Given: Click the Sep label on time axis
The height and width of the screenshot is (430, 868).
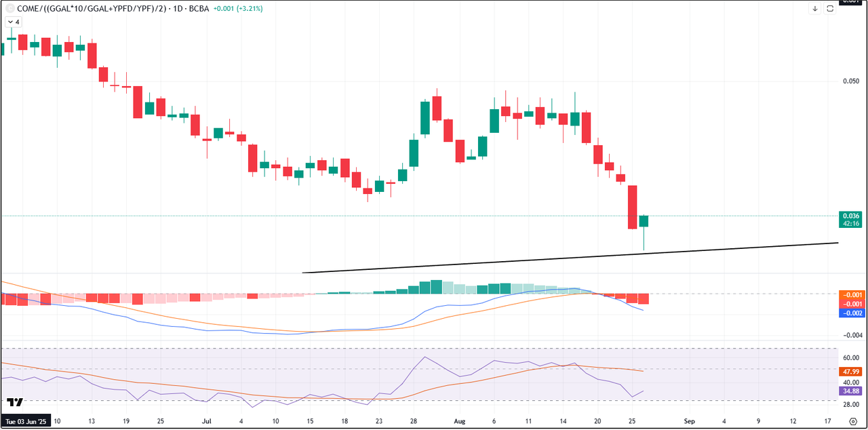Looking at the screenshot, I should (x=689, y=421).
